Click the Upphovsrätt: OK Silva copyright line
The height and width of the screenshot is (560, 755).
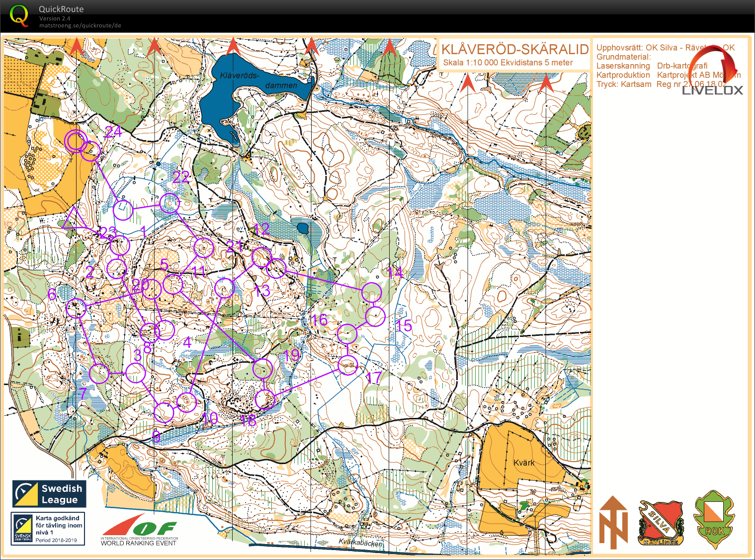coord(666,48)
